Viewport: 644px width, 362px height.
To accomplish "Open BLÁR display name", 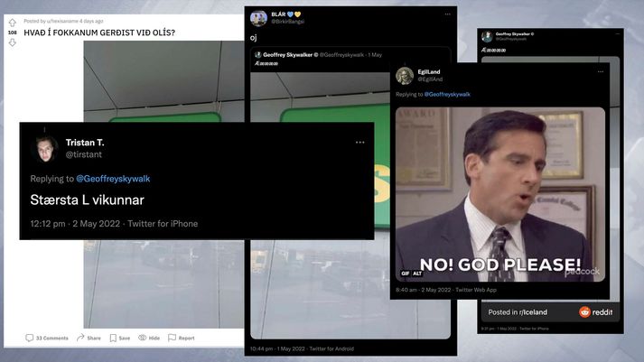I will pos(285,14).
